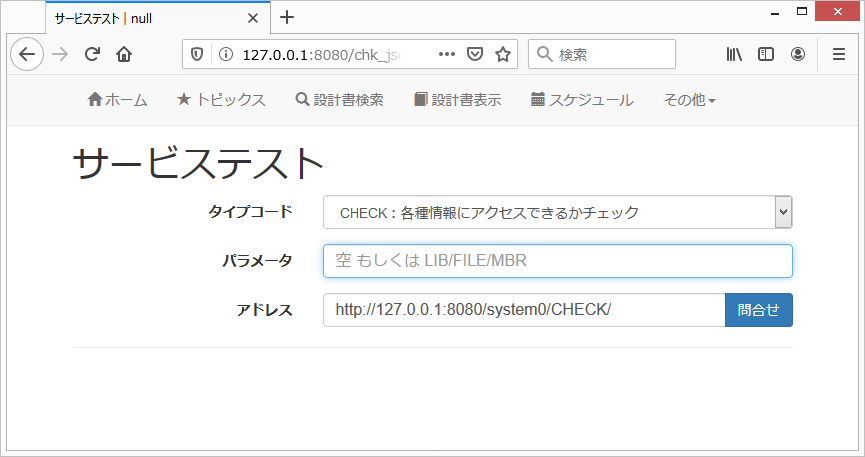Viewport: 865px width, 457px height.
Task: Close the サービステスト tab
Action: 253,18
